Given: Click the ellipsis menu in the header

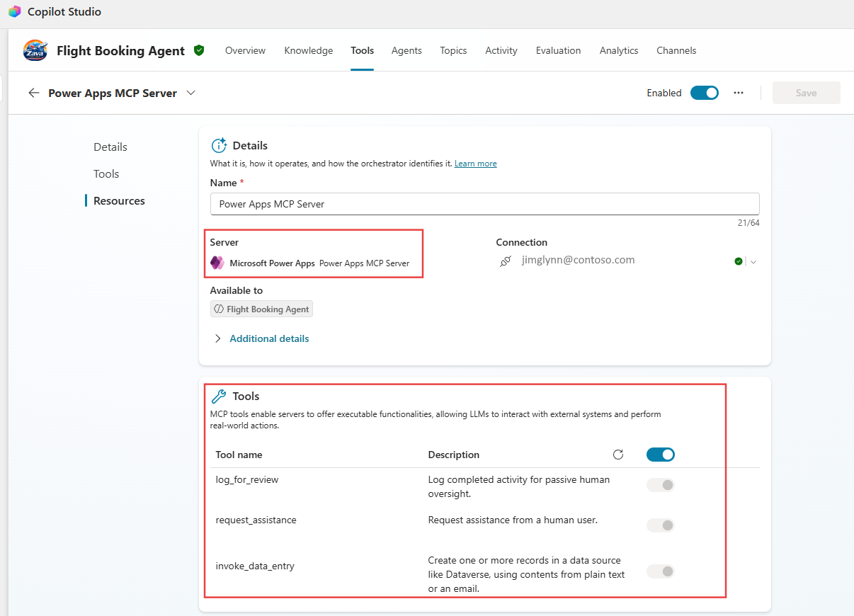Looking at the screenshot, I should (739, 93).
